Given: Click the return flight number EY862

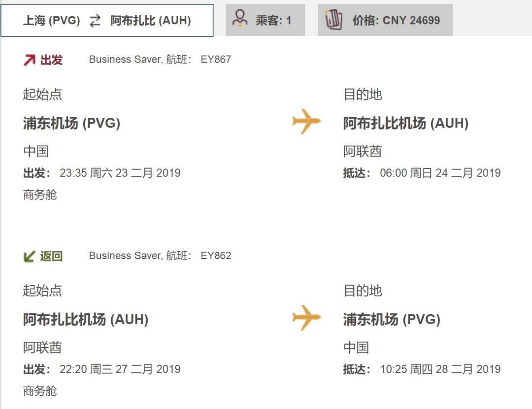Looking at the screenshot, I should click(x=216, y=256).
